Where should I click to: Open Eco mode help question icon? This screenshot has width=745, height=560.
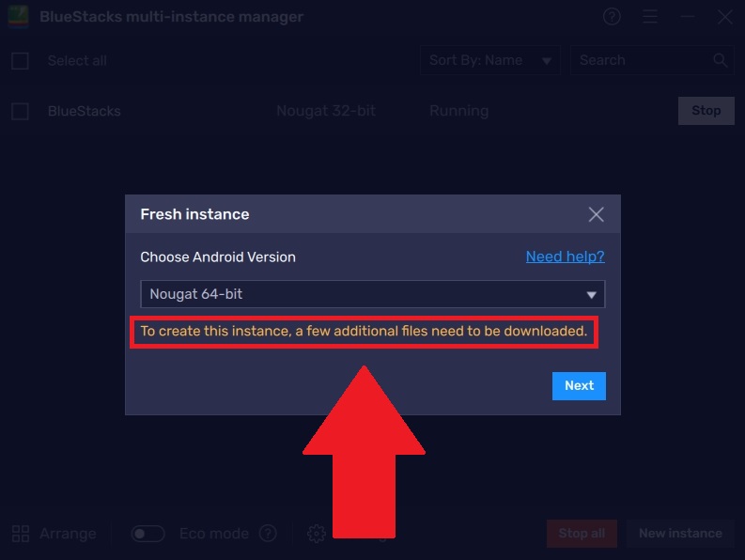tap(268, 534)
